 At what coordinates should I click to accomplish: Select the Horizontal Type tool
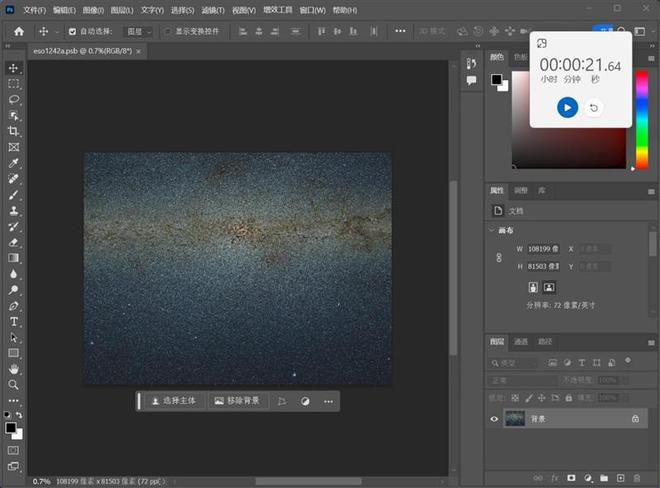click(x=13, y=322)
